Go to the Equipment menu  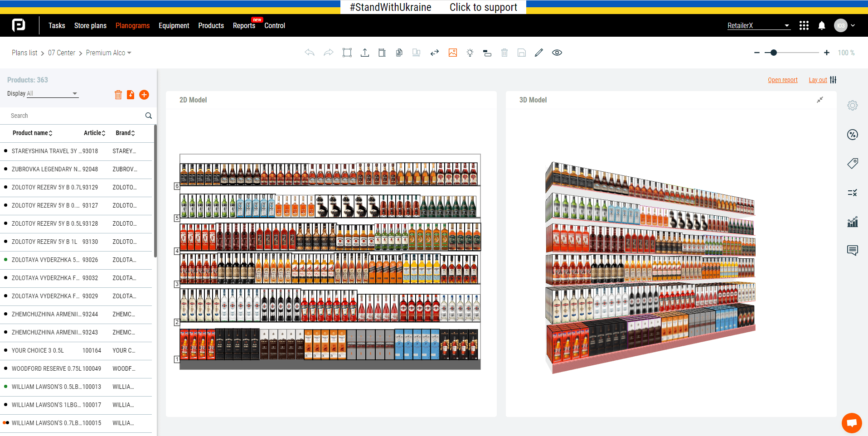(174, 26)
